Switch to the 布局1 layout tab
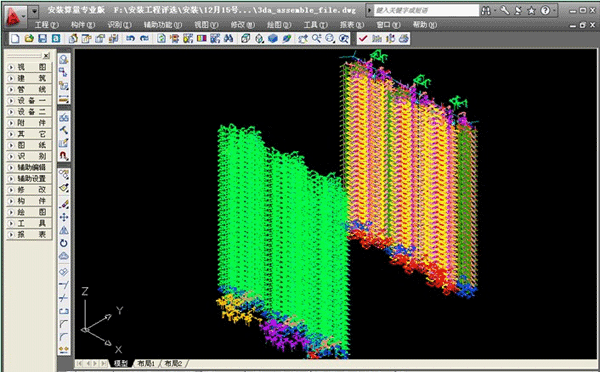This screenshot has height=372, width=600. pos(146,363)
